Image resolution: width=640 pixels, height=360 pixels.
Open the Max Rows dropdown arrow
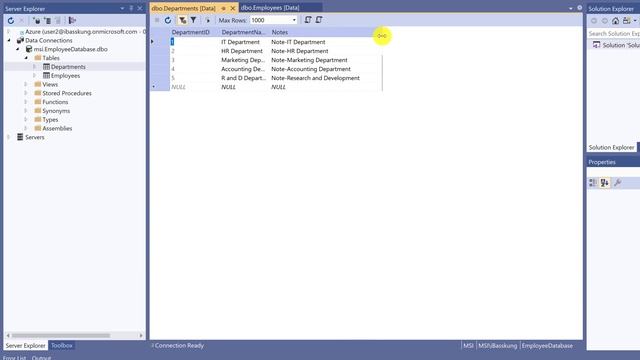point(294,20)
